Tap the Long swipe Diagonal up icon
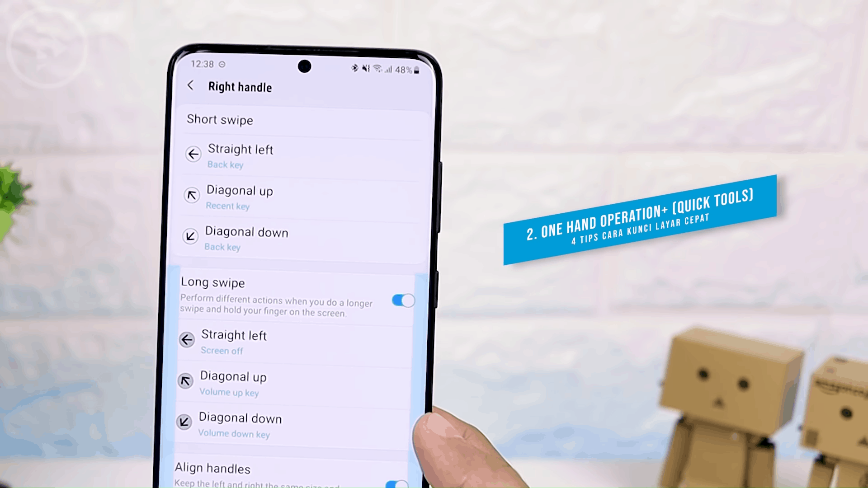The image size is (868, 488). [x=185, y=381]
